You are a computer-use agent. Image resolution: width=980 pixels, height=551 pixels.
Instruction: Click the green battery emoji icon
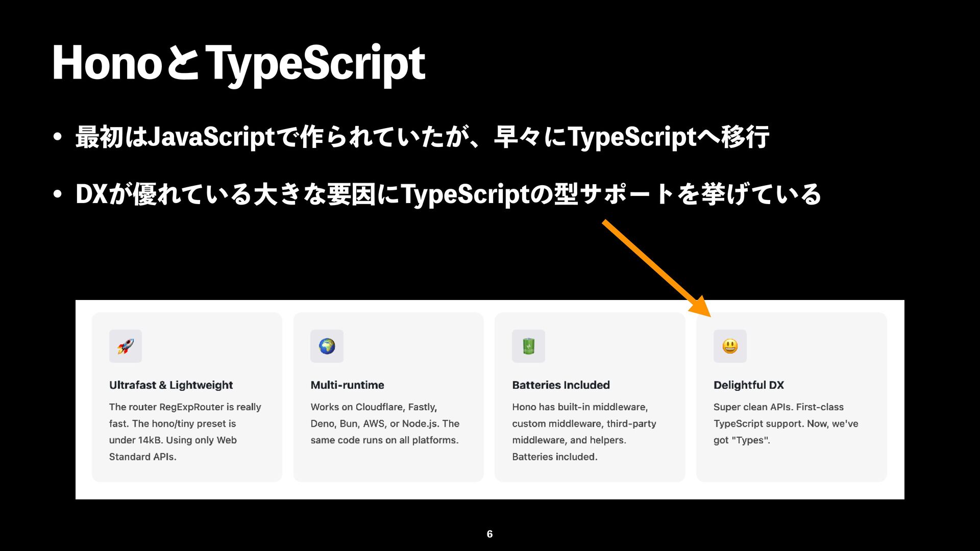[x=528, y=346]
